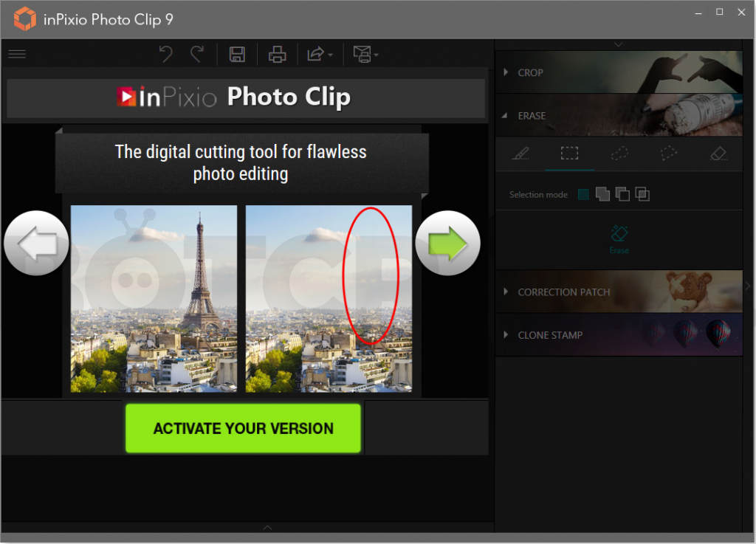Screen dimensions: 756x544
Task: Select the brush erase tool
Action: (520, 154)
